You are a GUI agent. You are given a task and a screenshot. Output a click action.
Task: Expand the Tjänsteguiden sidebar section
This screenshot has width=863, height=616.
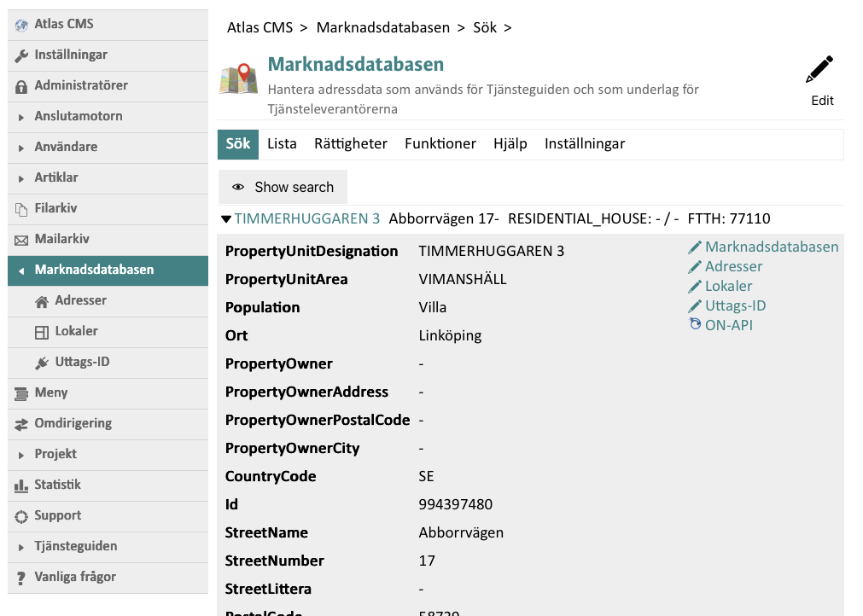21,547
